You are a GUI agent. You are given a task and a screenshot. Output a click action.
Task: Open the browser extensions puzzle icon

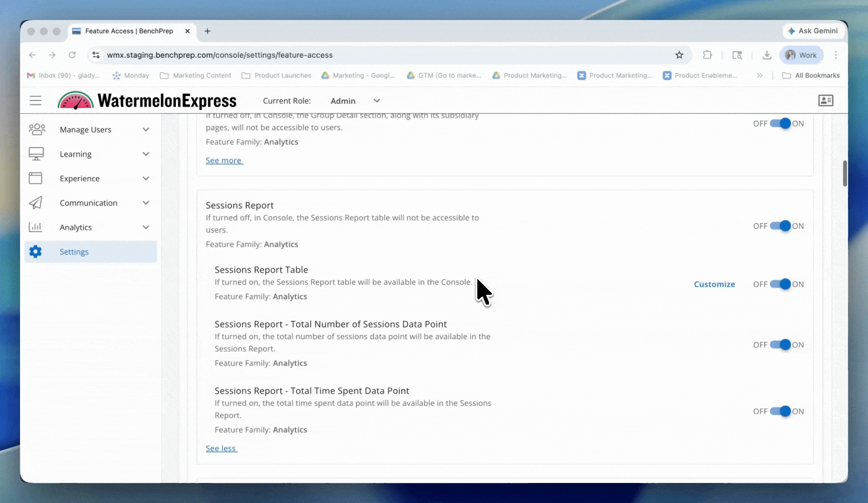tap(707, 55)
